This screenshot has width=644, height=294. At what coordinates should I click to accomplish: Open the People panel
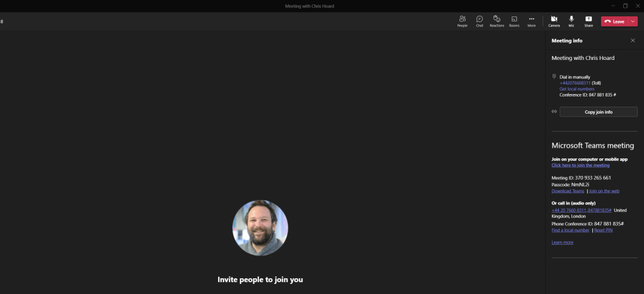(x=462, y=21)
